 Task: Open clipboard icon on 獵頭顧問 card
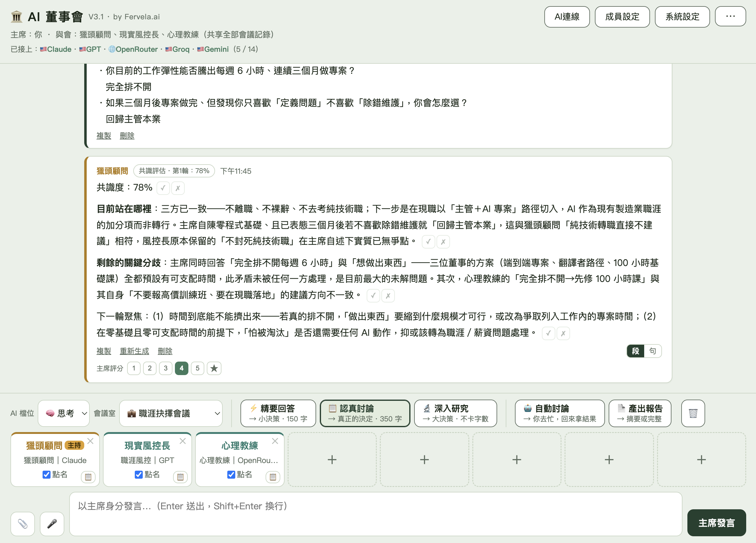coord(88,477)
